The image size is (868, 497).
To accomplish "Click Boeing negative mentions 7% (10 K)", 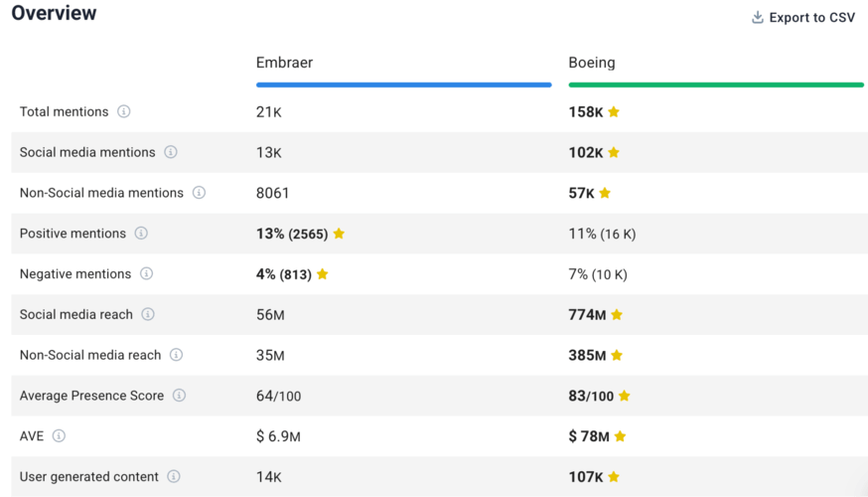I will pyautogui.click(x=598, y=274).
